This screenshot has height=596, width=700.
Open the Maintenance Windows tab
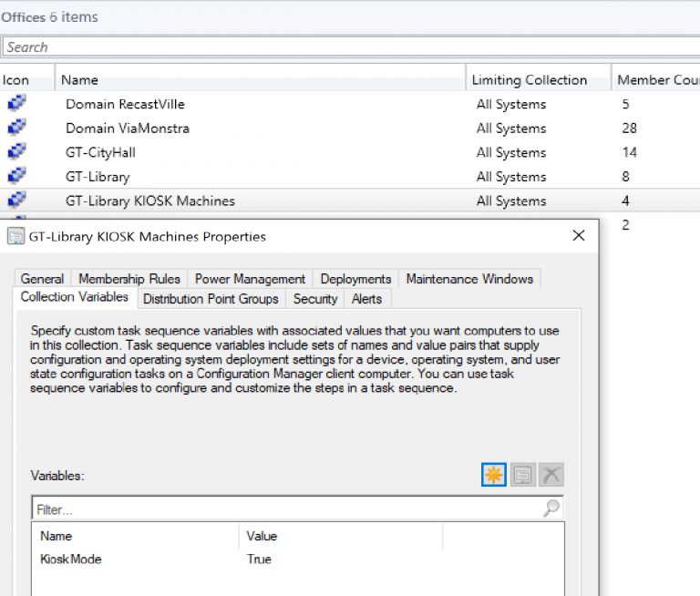click(469, 279)
